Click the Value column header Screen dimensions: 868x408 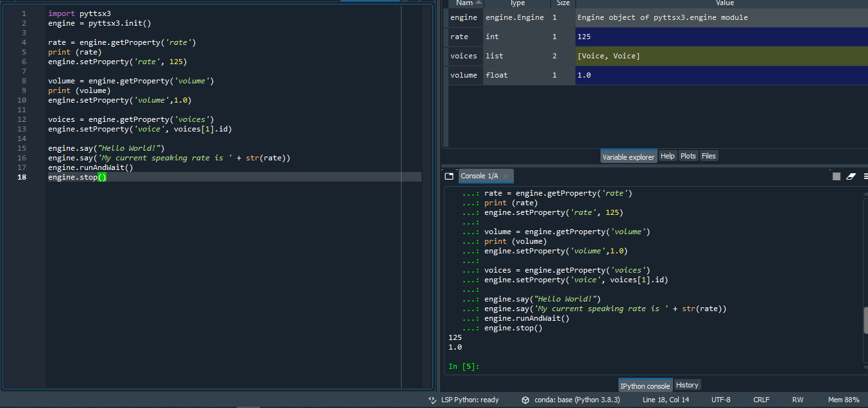coord(724,3)
